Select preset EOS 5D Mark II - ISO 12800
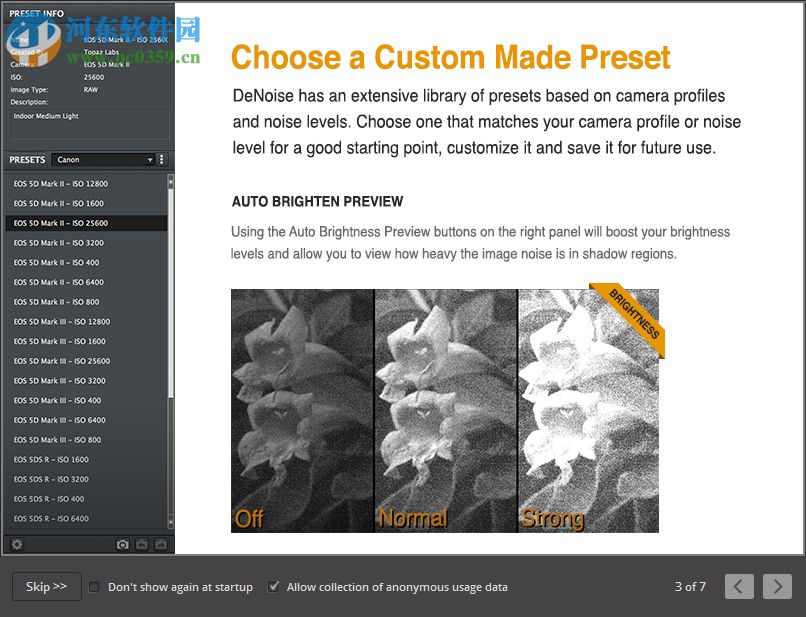The image size is (806, 617). tap(86, 184)
